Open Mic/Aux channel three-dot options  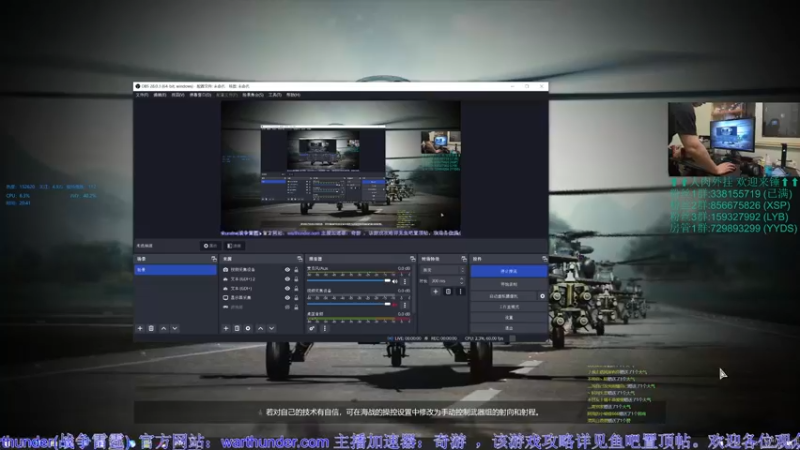(405, 281)
